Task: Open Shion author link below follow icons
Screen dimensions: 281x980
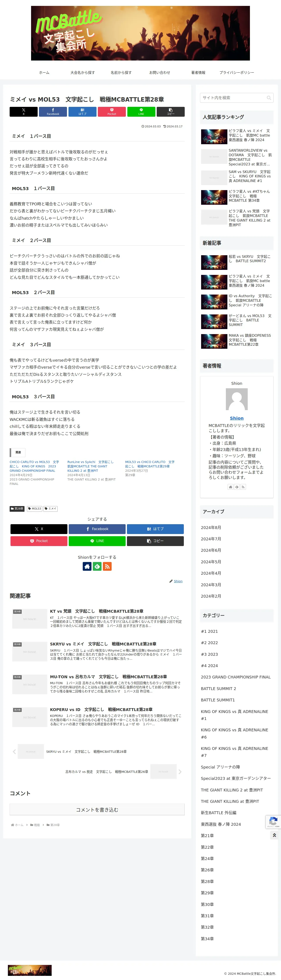Action: point(178,581)
